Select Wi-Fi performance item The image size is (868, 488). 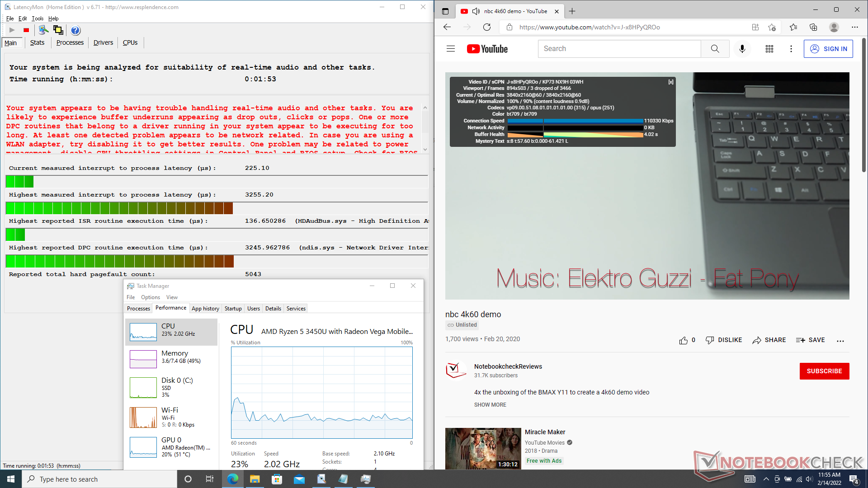click(x=171, y=417)
